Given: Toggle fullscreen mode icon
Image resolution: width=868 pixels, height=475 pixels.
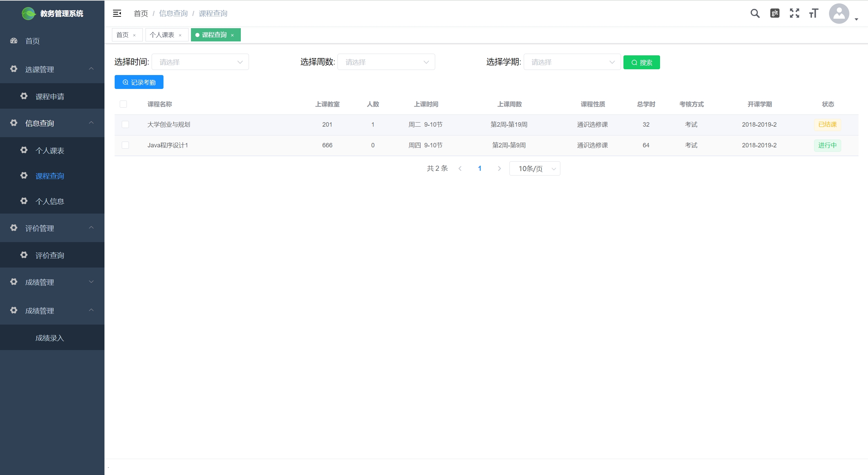Looking at the screenshot, I should (x=794, y=13).
